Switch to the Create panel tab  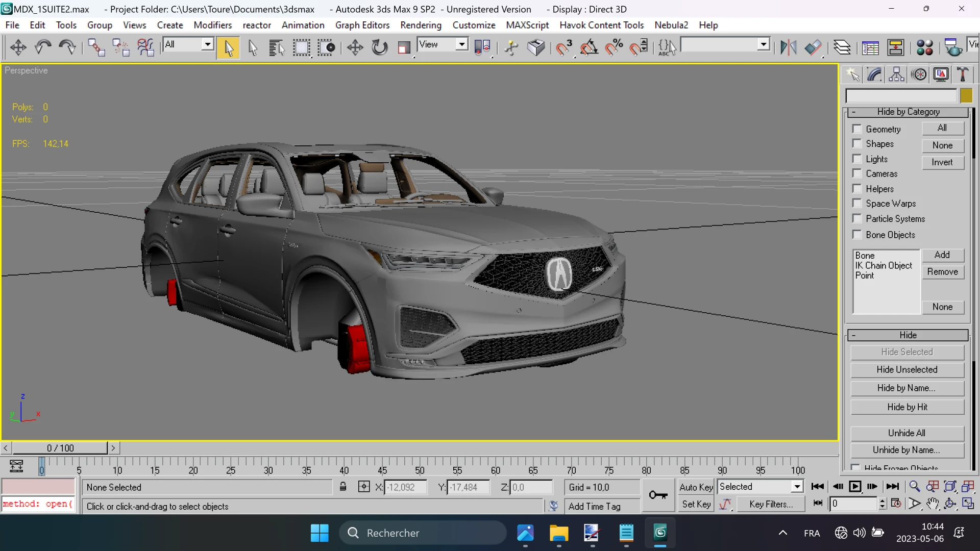point(852,74)
